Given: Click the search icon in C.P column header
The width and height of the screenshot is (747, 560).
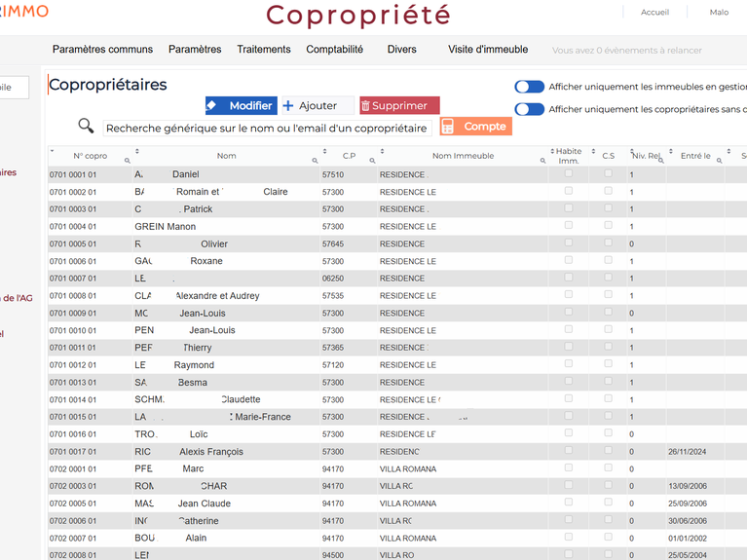Looking at the screenshot, I should 373,161.
